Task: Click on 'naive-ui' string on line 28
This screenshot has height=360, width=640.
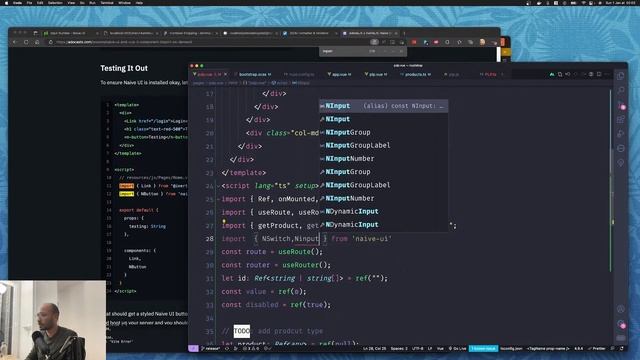Action: pyautogui.click(x=372, y=239)
